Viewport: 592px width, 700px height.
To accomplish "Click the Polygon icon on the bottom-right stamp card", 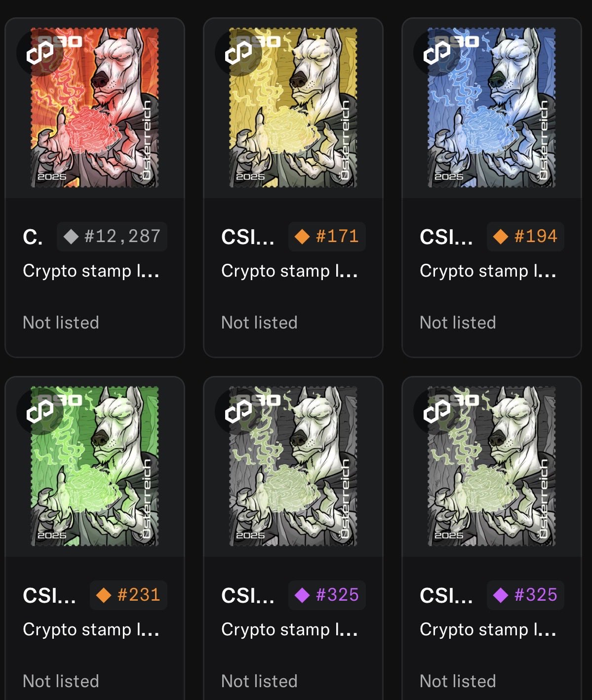I will pyautogui.click(x=437, y=411).
